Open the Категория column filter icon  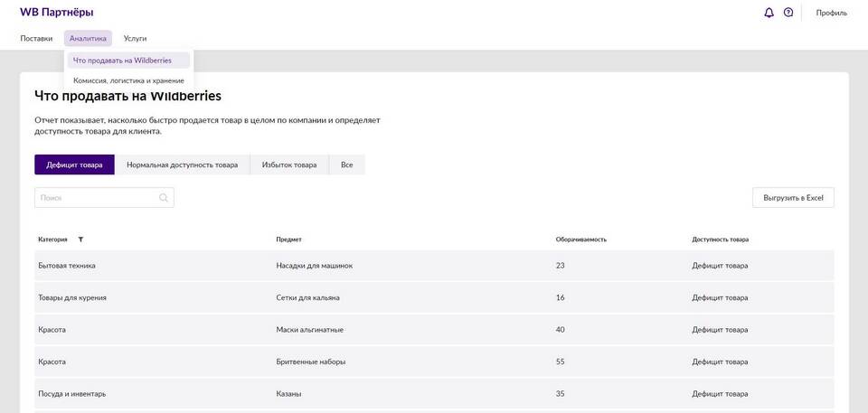coord(80,239)
